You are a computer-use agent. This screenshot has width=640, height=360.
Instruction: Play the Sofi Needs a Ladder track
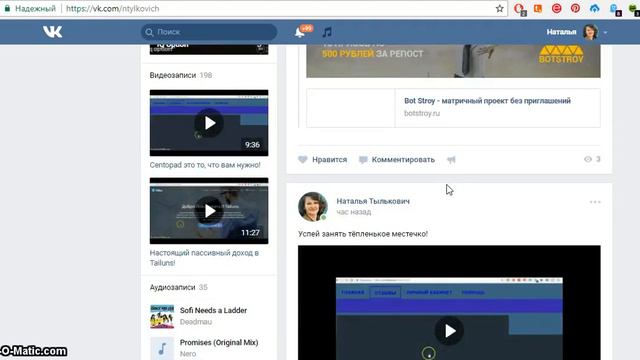[x=162, y=316]
